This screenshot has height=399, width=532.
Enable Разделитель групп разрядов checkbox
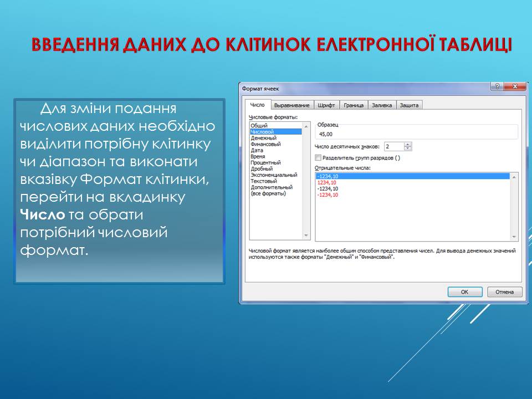318,158
